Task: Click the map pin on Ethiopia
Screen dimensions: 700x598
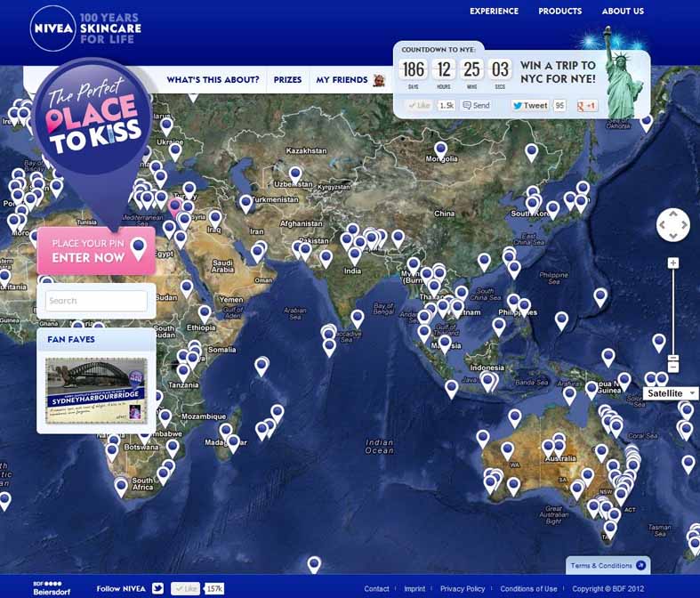Action: point(205,314)
